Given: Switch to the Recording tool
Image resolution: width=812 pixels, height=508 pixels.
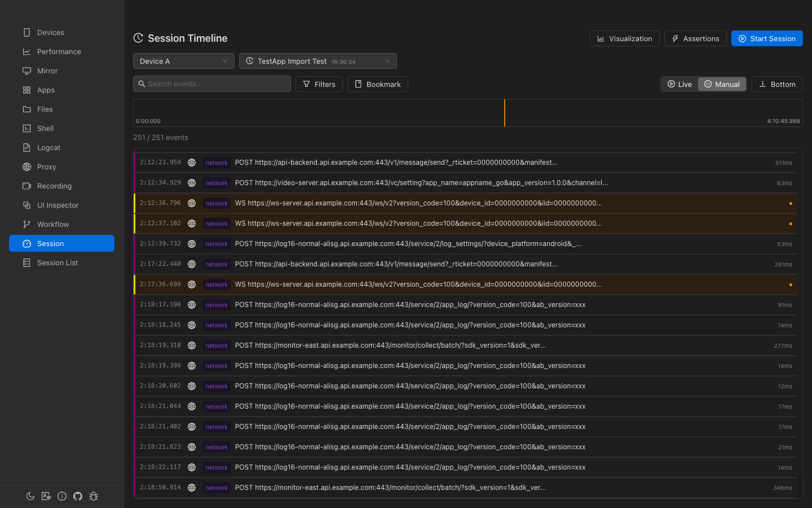Looking at the screenshot, I should pyautogui.click(x=54, y=186).
